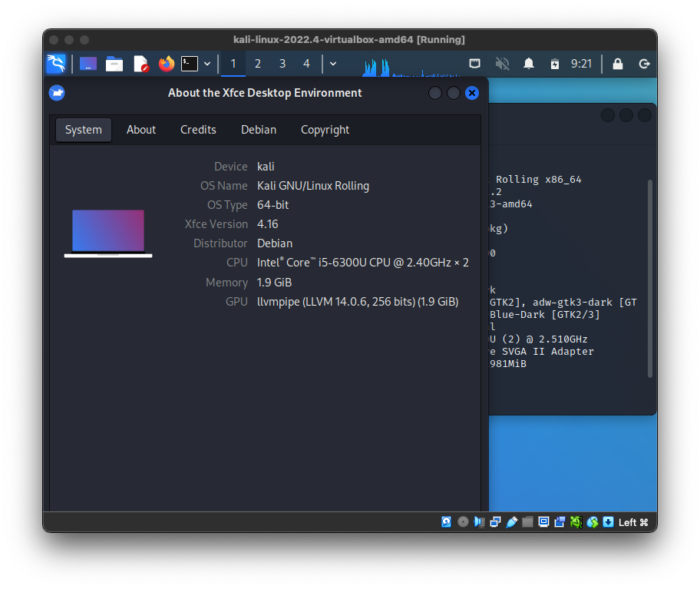This screenshot has width=700, height=589.
Task: Switch to the Debian tab
Action: tap(259, 130)
